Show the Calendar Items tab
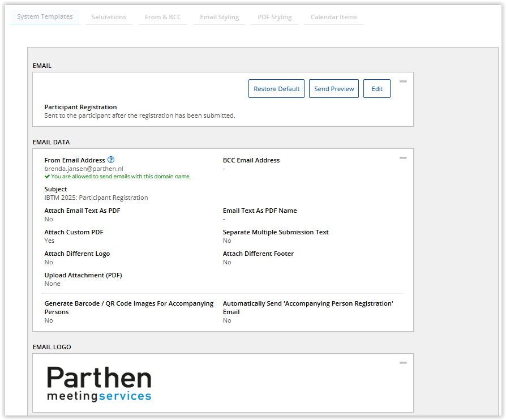 coord(333,18)
